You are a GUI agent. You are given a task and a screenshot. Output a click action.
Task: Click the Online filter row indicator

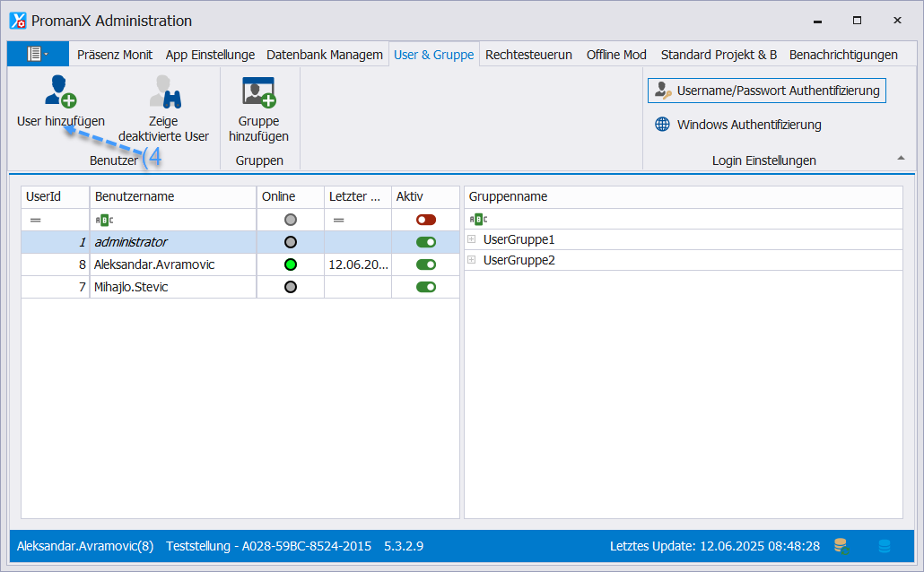pyautogui.click(x=291, y=220)
